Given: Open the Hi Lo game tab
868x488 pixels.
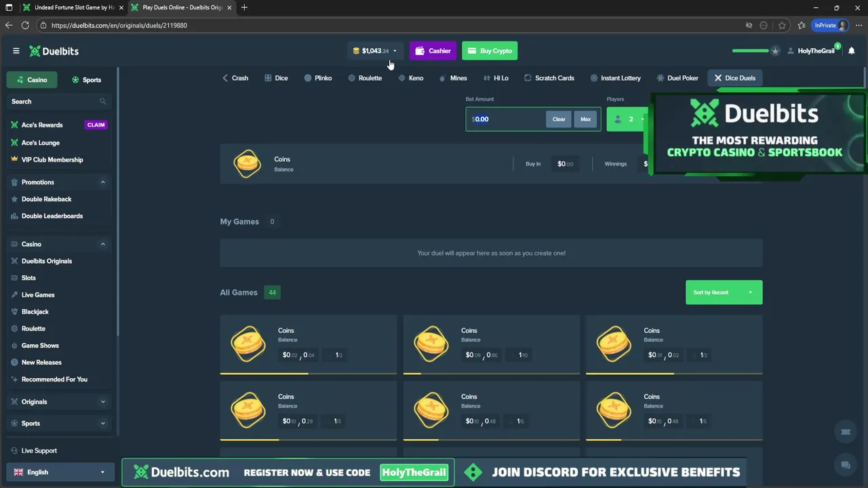Looking at the screenshot, I should pos(496,78).
